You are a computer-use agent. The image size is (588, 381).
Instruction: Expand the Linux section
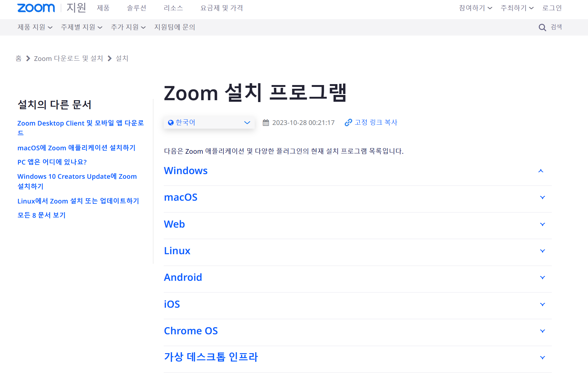point(542,251)
